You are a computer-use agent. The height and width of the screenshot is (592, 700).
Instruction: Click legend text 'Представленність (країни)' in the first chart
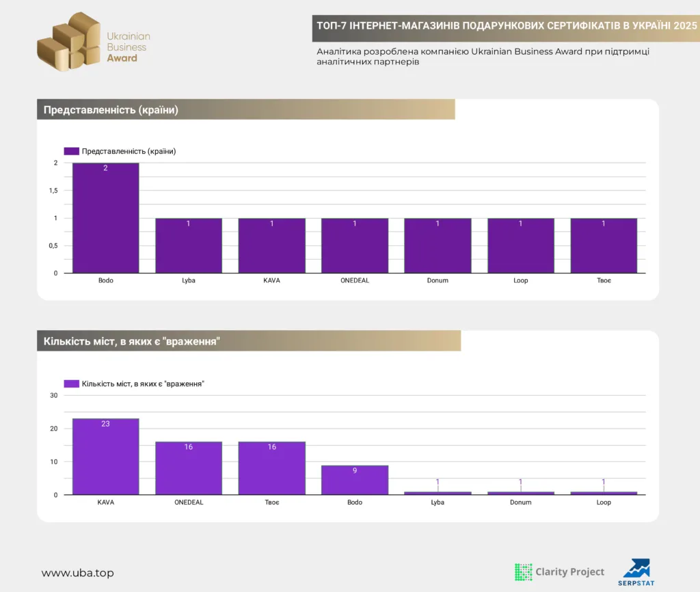click(129, 151)
